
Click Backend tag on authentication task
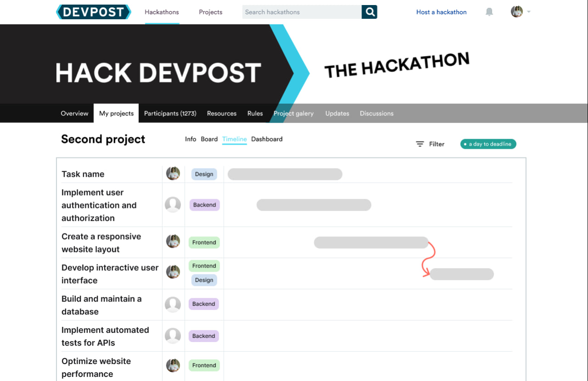(204, 205)
